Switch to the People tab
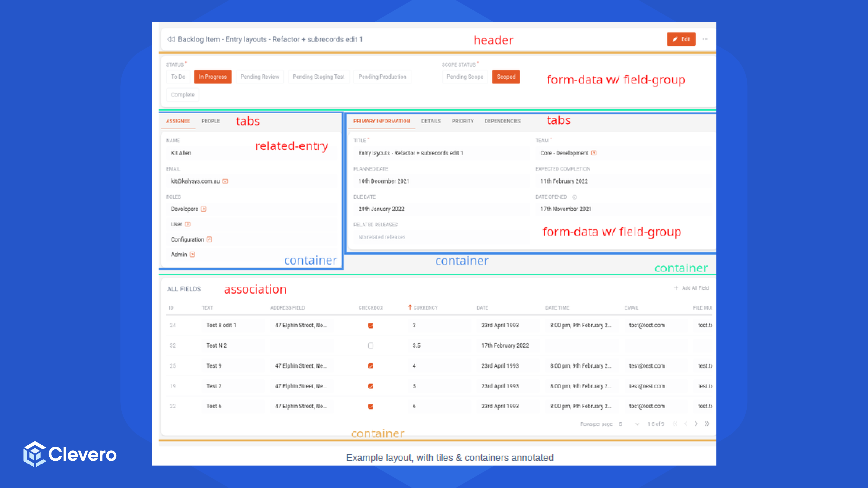This screenshot has height=488, width=868. pos(211,121)
